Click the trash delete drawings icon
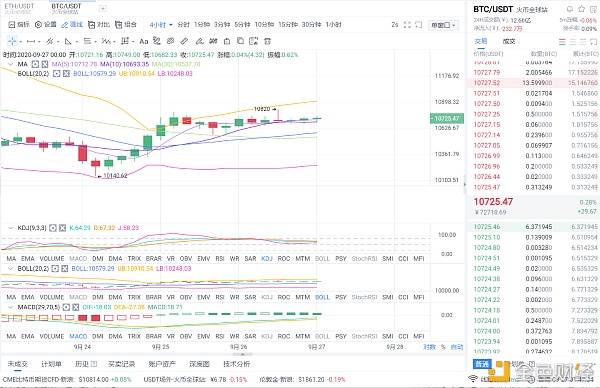 coord(267,41)
